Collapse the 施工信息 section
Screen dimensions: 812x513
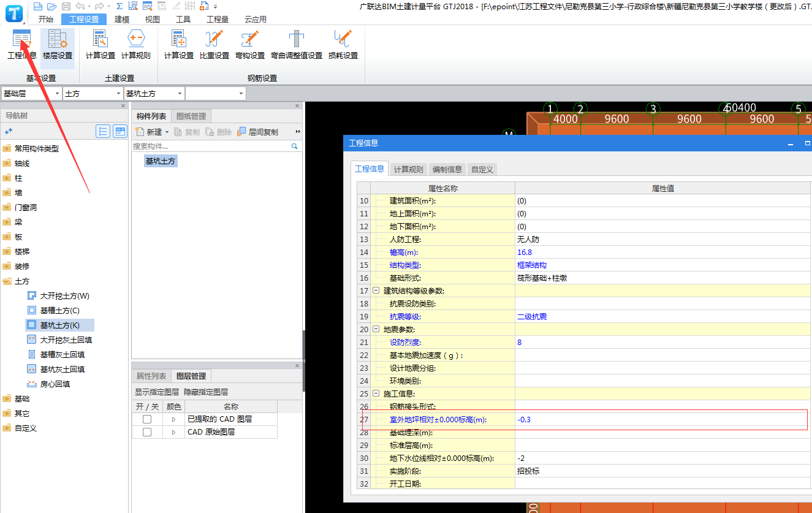click(x=376, y=393)
